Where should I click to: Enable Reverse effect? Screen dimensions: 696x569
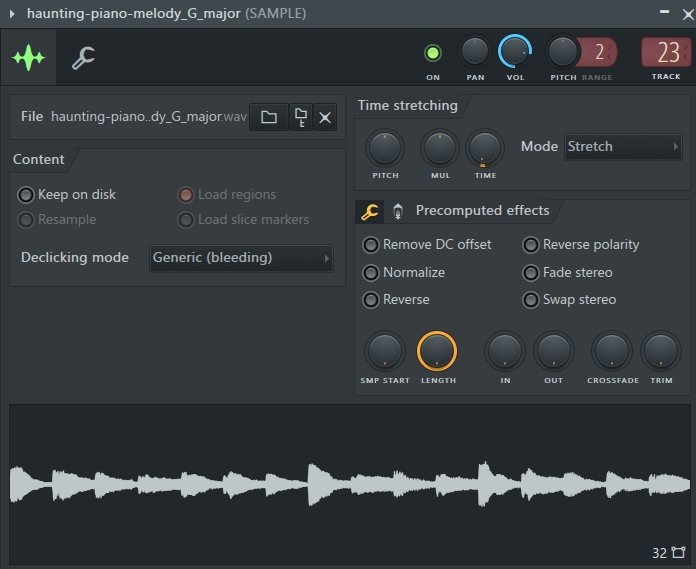(396, 300)
